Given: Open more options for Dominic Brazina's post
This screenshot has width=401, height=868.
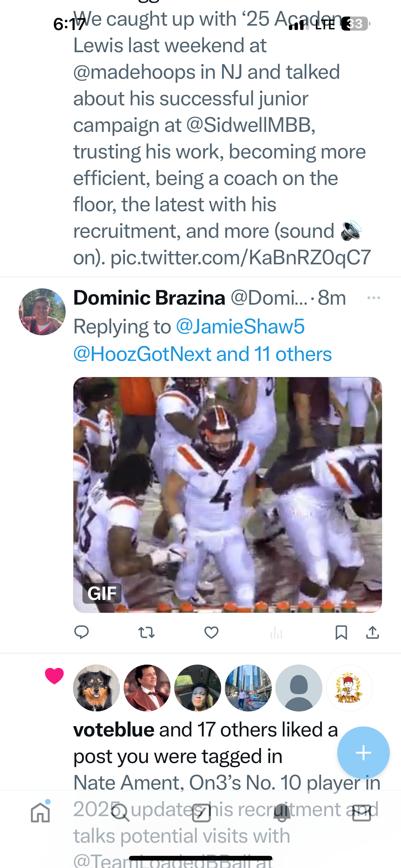Looking at the screenshot, I should tap(374, 298).
